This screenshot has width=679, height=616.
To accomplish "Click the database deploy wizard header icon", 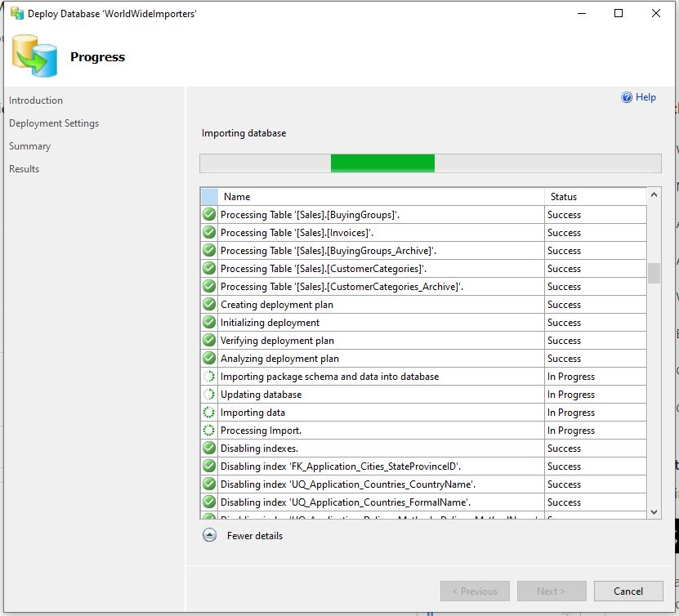I will point(34,56).
